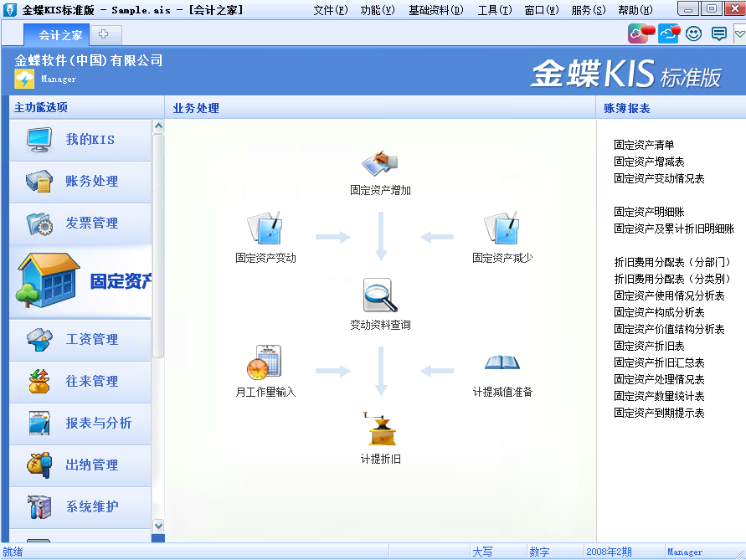Click the colorful cloud notification icon

[x=641, y=33]
